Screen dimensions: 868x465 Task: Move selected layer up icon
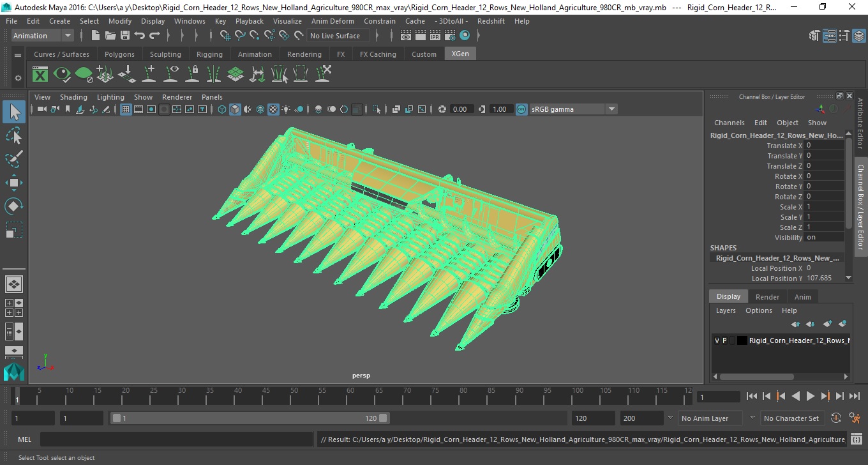pyautogui.click(x=795, y=324)
